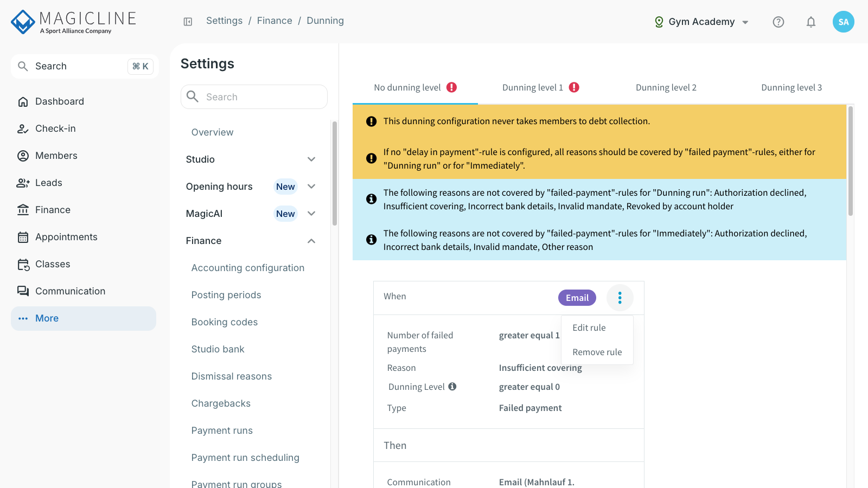The height and width of the screenshot is (488, 868).
Task: Expand the Studio settings section
Action: pos(251,159)
